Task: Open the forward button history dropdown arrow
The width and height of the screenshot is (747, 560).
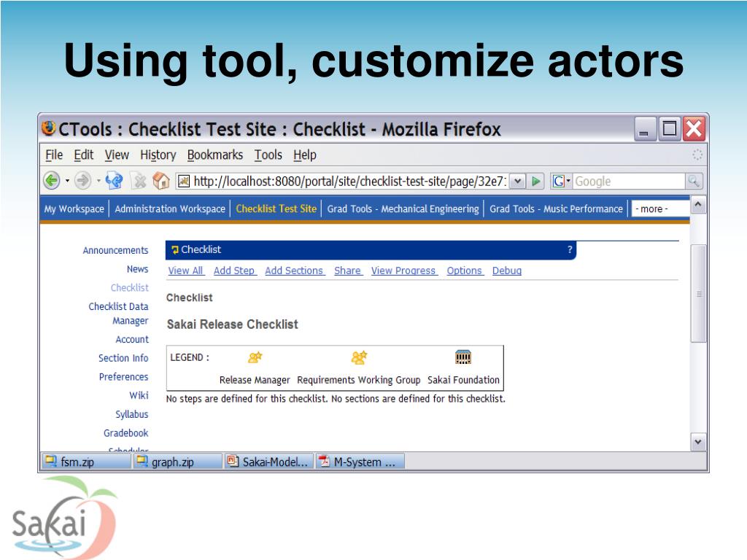Action: (98, 181)
